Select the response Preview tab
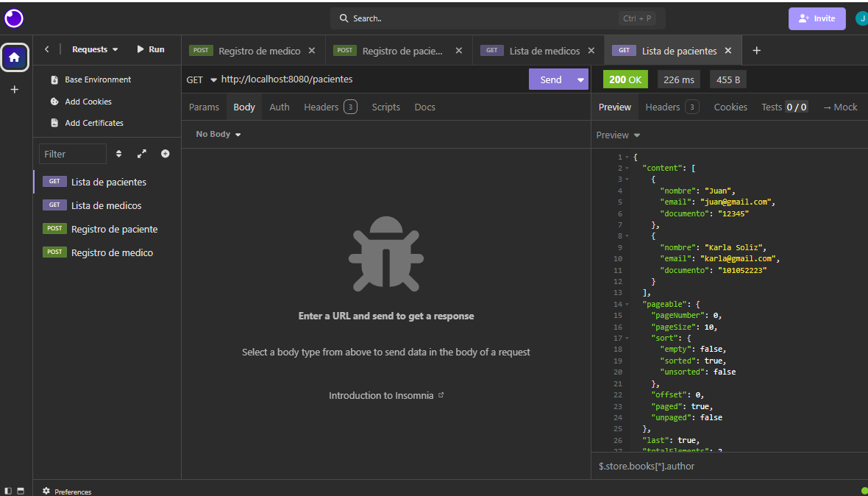Screen dimensions: 868x496 (614, 107)
